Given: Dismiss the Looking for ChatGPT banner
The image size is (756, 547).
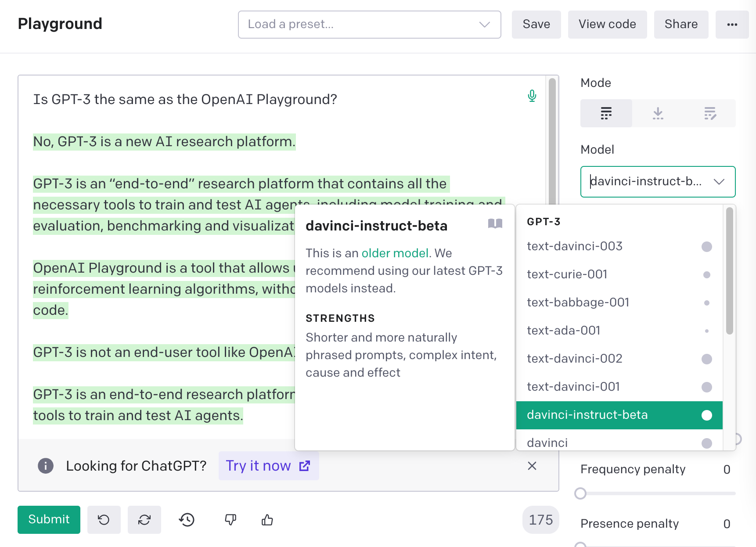Looking at the screenshot, I should pyautogui.click(x=532, y=466).
